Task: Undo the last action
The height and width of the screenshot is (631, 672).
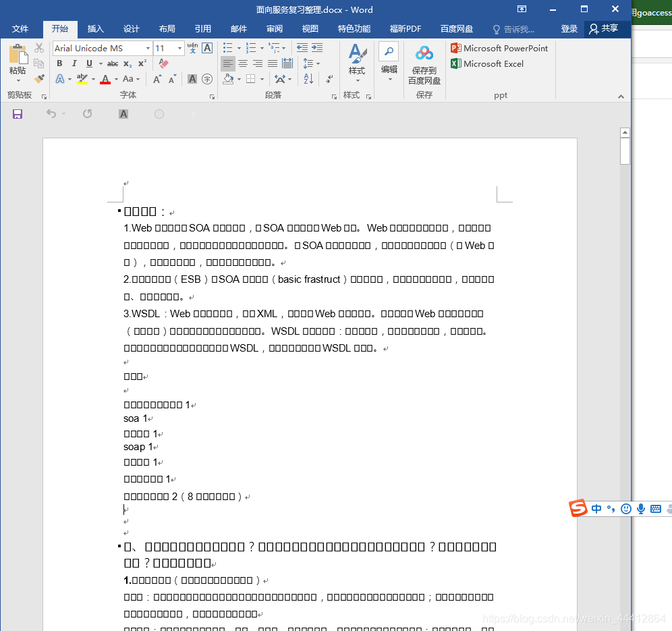Action: click(51, 113)
